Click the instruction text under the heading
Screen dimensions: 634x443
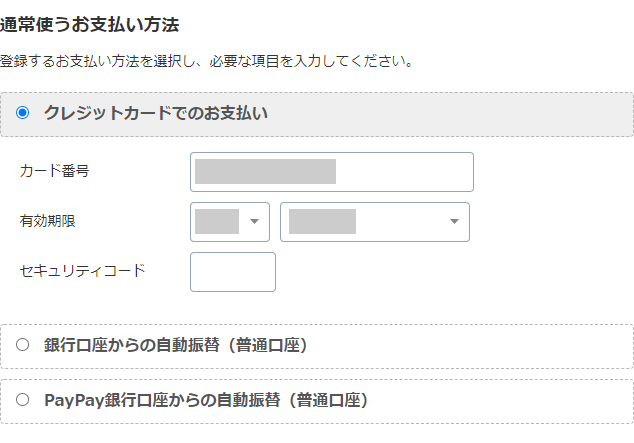click(206, 61)
